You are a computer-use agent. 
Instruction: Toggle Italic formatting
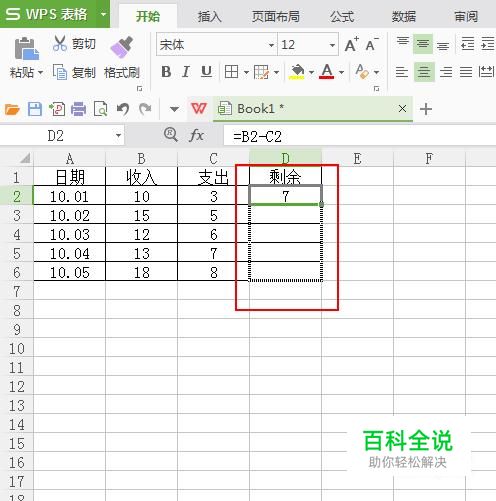click(186, 71)
